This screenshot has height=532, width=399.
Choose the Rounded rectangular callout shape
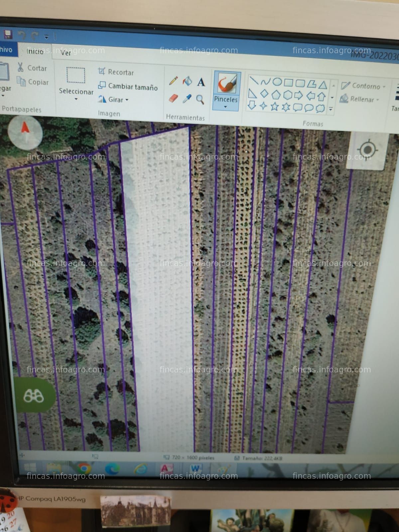pos(298,108)
